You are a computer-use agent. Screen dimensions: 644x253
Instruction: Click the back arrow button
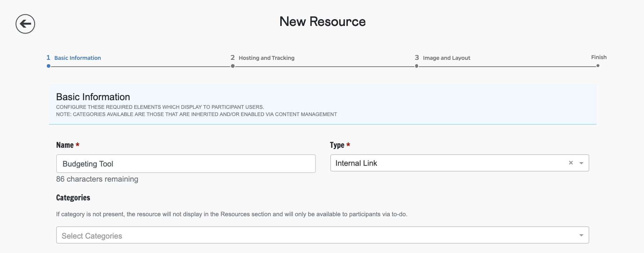(25, 24)
